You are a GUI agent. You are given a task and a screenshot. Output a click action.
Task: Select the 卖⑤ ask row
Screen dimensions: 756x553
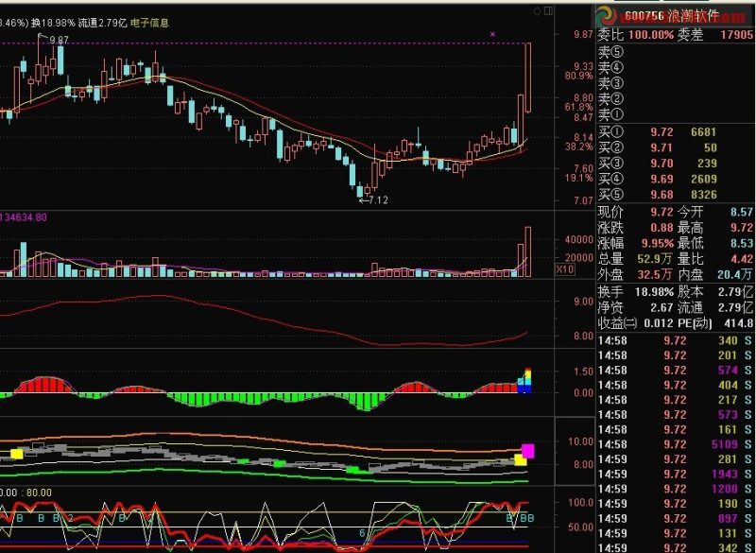point(675,52)
